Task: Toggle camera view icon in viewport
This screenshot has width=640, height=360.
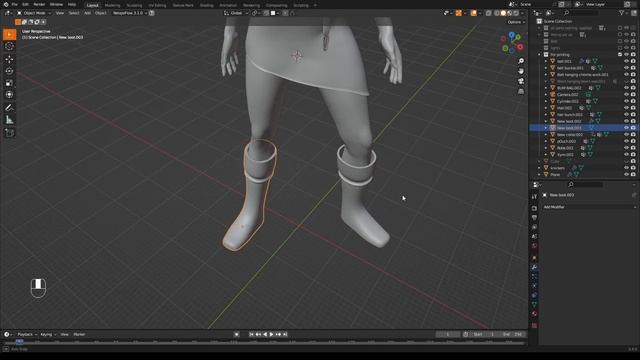Action: point(521,81)
